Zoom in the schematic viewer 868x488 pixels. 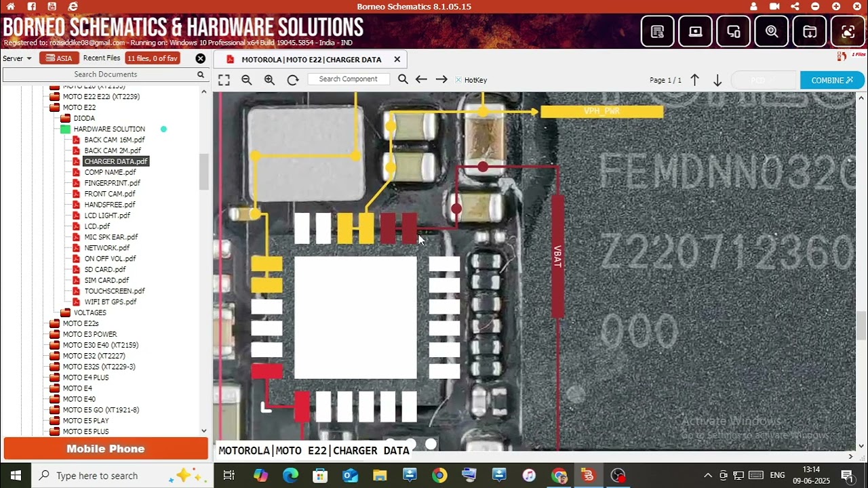tap(269, 80)
